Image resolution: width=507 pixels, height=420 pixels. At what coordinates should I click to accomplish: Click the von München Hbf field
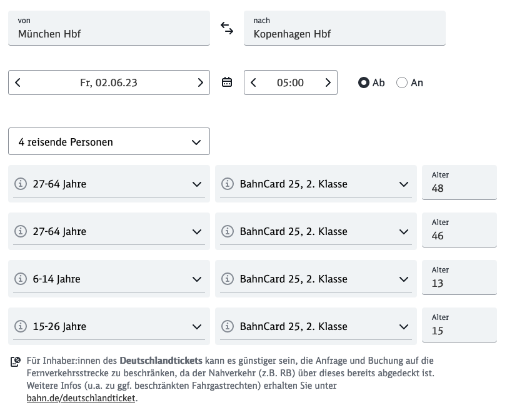click(109, 28)
